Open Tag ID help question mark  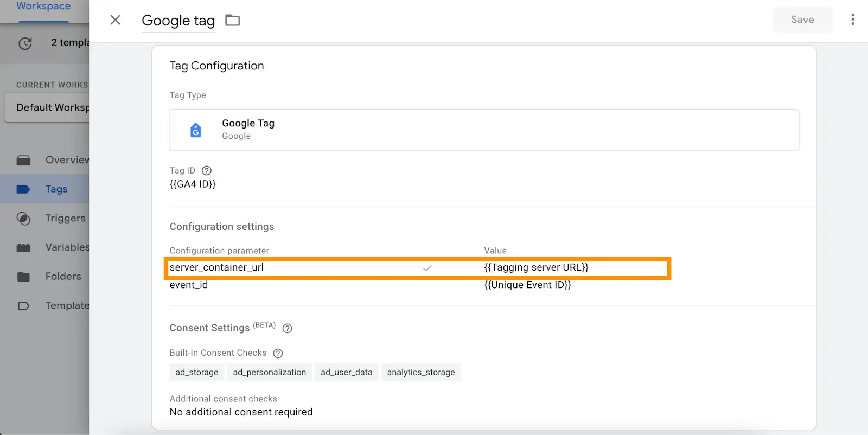(x=207, y=170)
